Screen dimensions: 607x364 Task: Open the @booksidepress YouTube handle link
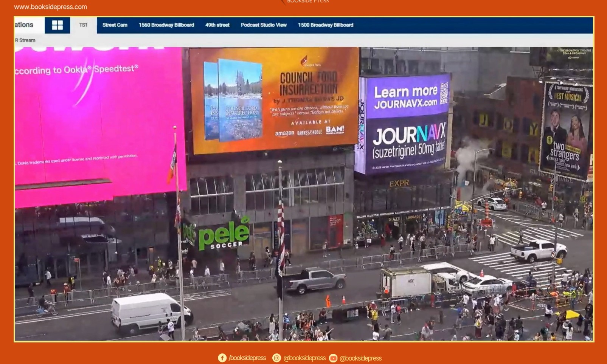point(361,358)
